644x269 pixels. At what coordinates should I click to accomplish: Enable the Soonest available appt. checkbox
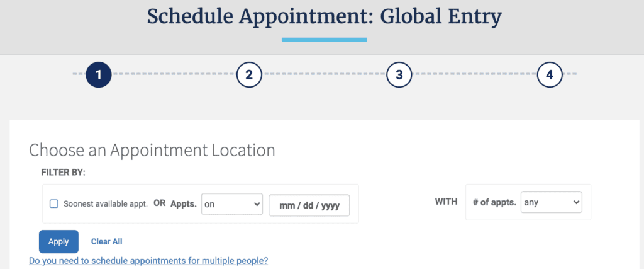click(x=54, y=204)
